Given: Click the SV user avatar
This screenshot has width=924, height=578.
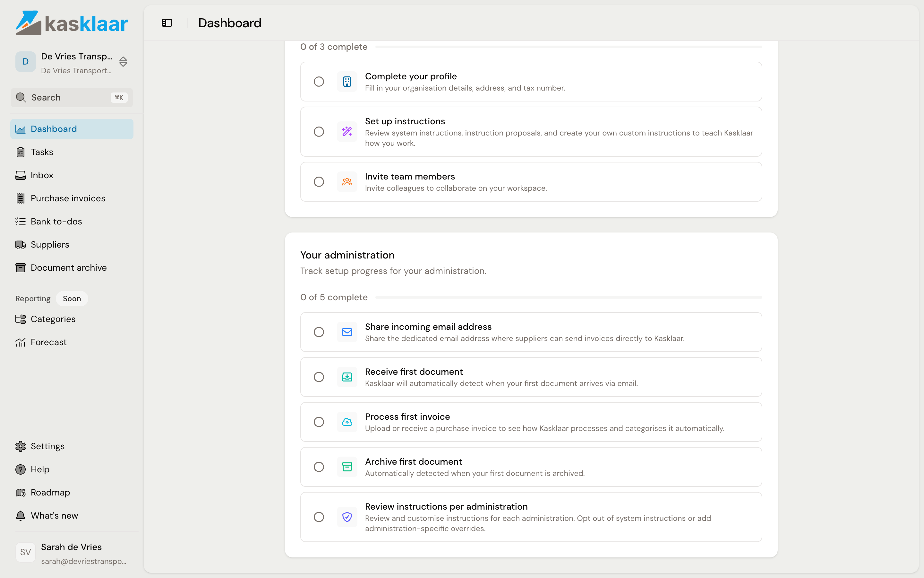Looking at the screenshot, I should click(x=26, y=552).
